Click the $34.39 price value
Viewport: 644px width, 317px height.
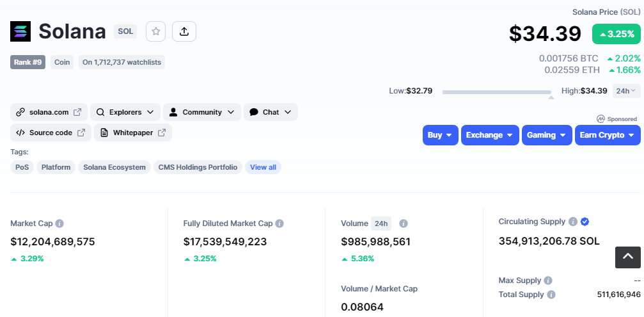(x=545, y=34)
